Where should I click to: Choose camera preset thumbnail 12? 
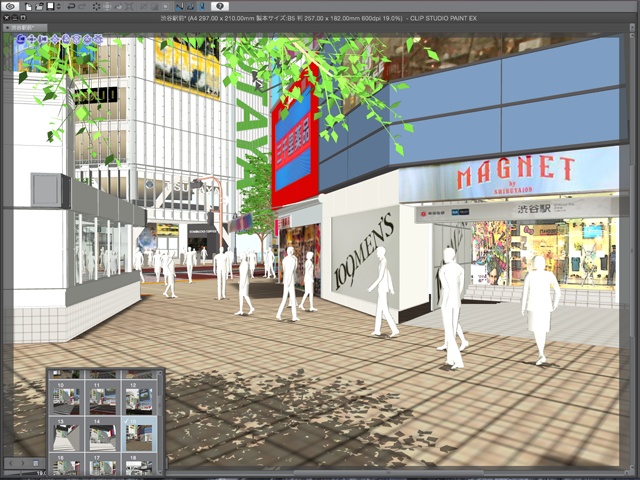tap(139, 398)
